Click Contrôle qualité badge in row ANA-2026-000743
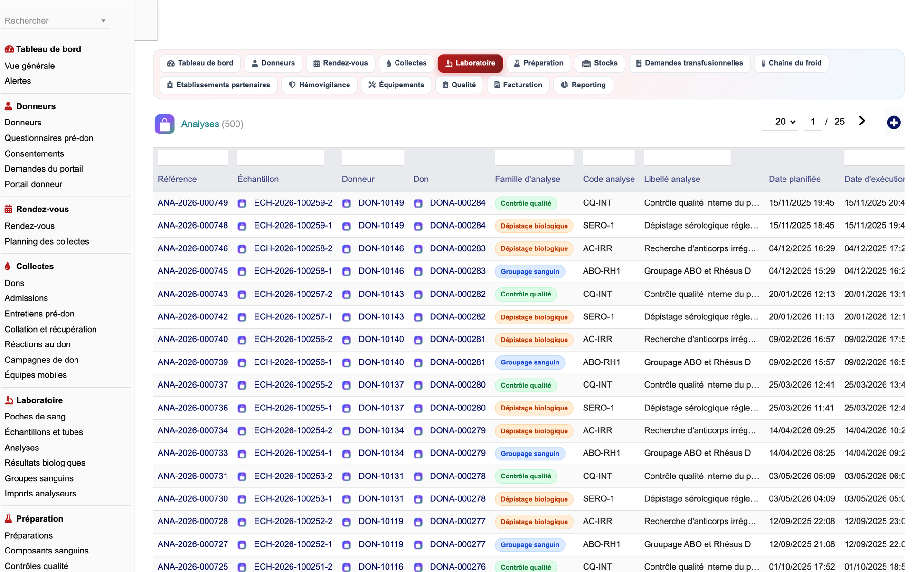Screen dimensions: 924x572 point(526,294)
